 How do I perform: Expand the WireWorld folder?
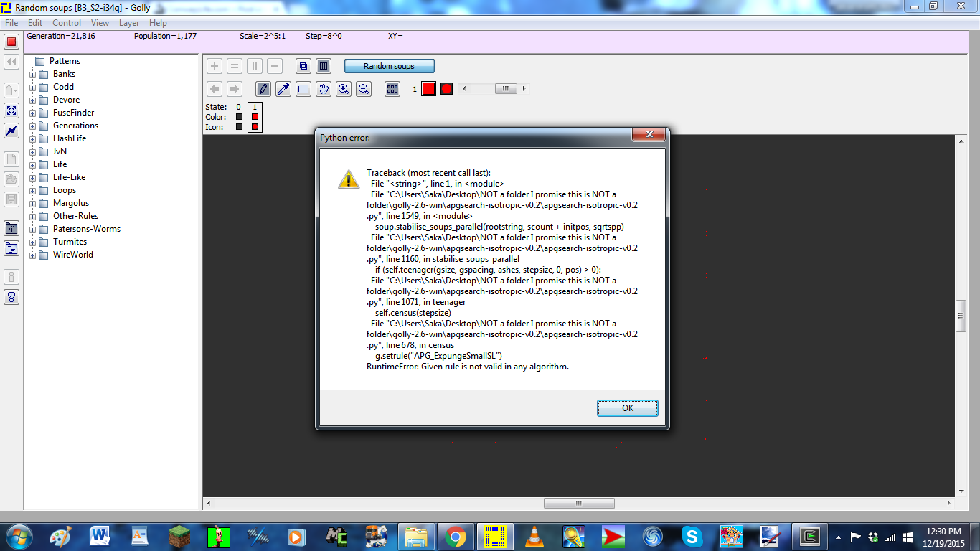click(32, 255)
